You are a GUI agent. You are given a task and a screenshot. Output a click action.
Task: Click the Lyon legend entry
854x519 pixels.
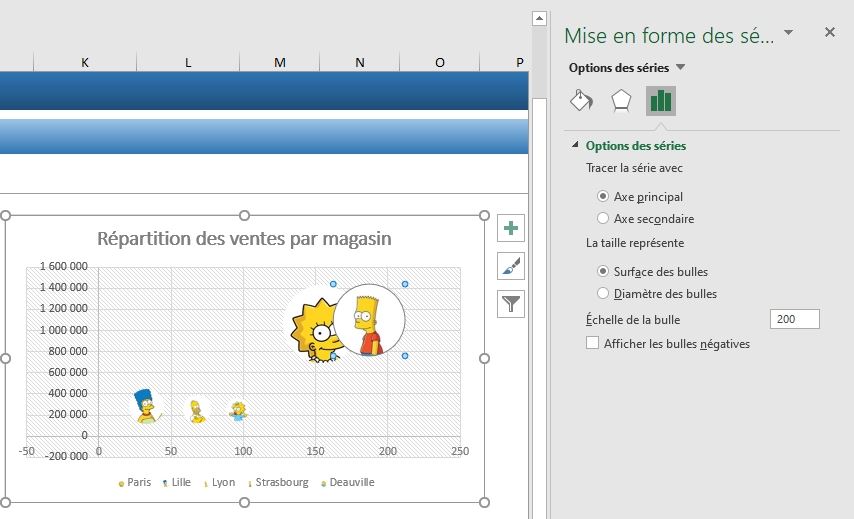click(219, 483)
